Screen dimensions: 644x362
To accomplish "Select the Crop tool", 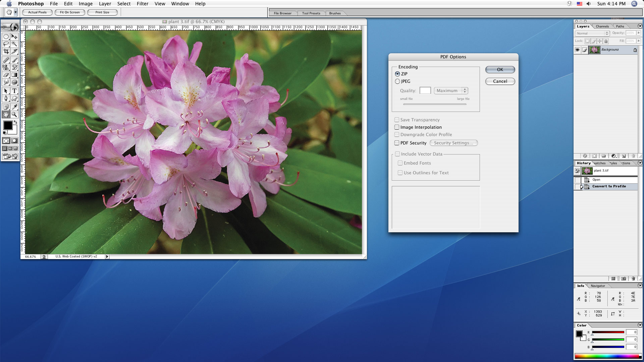I will coord(6,52).
